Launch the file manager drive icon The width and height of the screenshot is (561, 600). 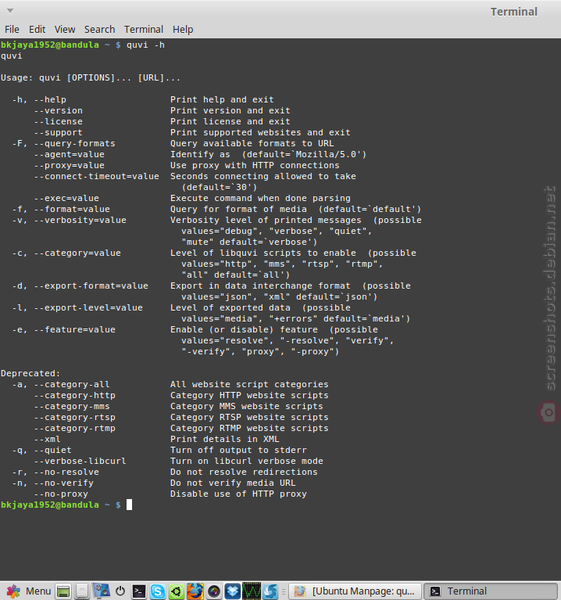click(x=82, y=591)
